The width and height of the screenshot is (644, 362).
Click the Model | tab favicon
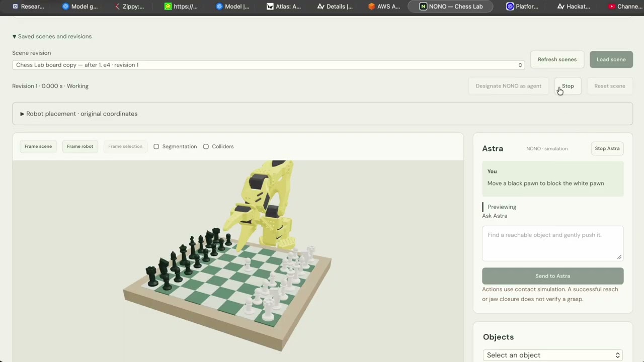pyautogui.click(x=219, y=7)
